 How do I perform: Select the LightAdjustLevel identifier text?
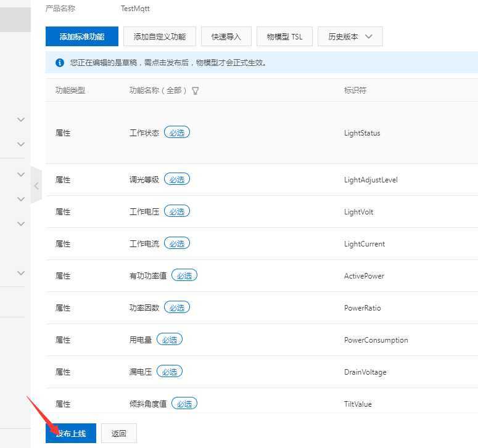[371, 180]
